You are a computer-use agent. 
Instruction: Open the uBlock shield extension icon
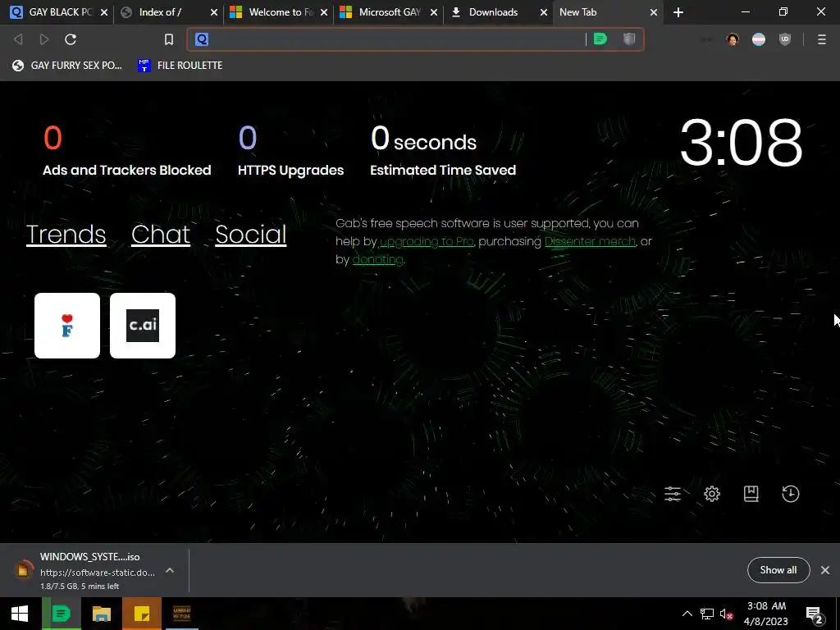[785, 39]
